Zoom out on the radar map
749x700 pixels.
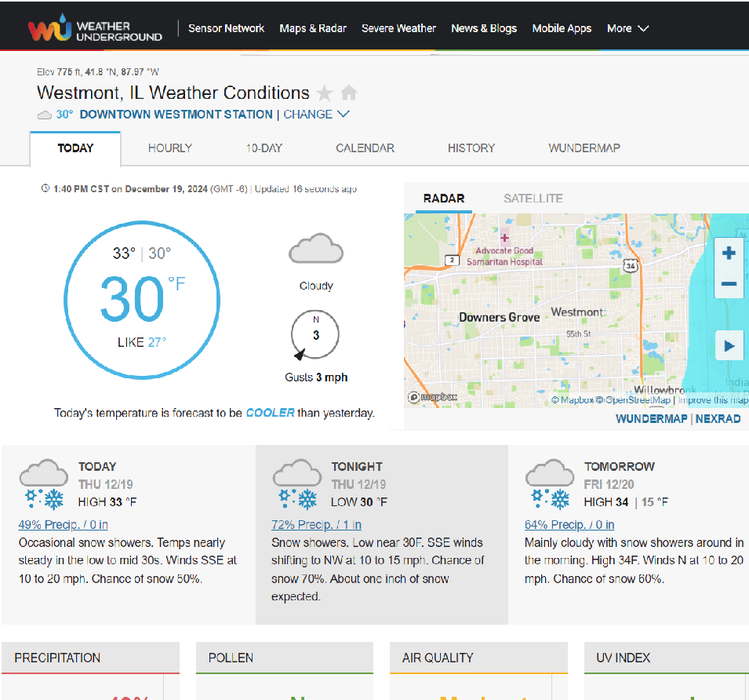[729, 284]
